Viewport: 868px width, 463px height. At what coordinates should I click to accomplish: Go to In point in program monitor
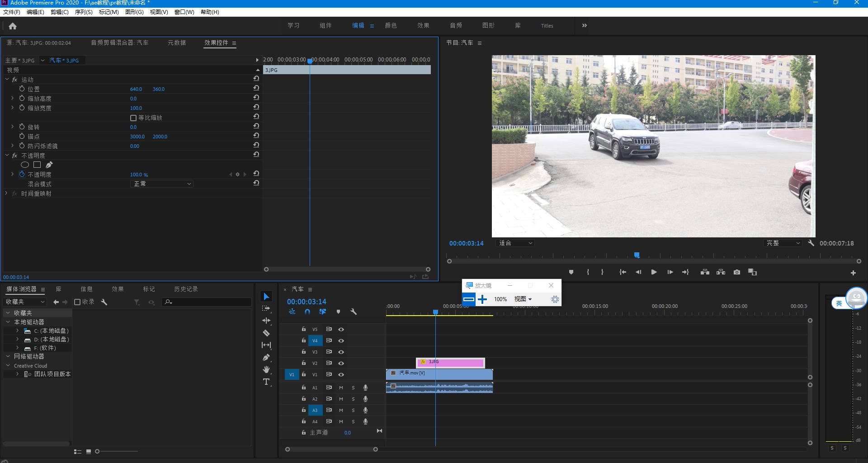click(623, 272)
